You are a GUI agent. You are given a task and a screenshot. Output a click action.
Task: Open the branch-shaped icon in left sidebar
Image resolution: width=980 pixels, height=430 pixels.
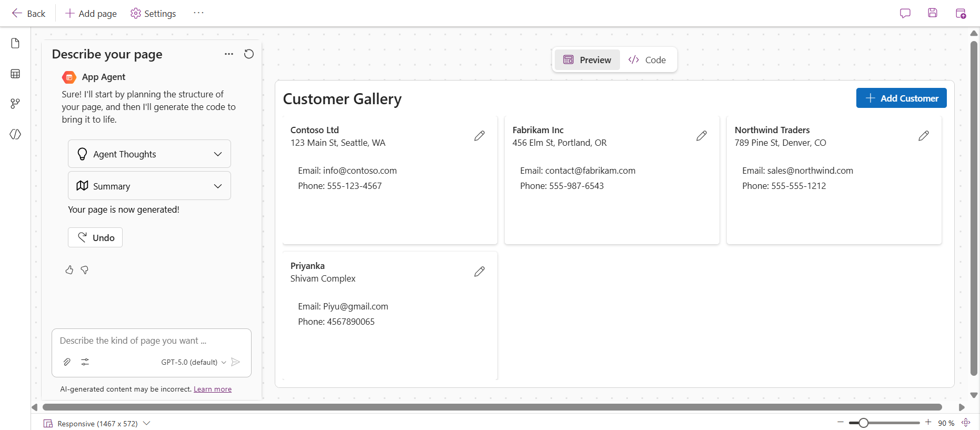15,104
